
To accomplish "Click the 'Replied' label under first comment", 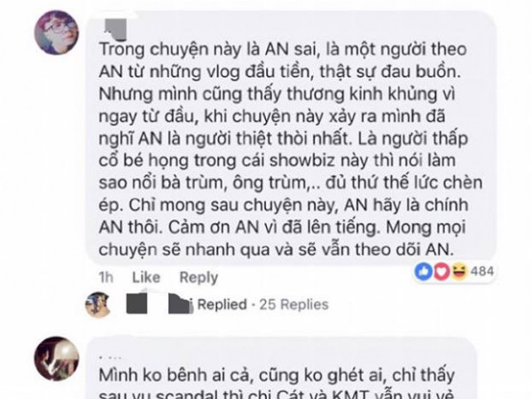I will pyautogui.click(x=223, y=304).
